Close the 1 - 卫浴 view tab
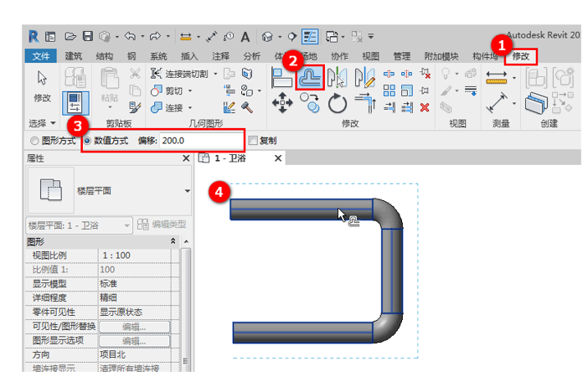The height and width of the screenshot is (382, 588). (x=278, y=157)
